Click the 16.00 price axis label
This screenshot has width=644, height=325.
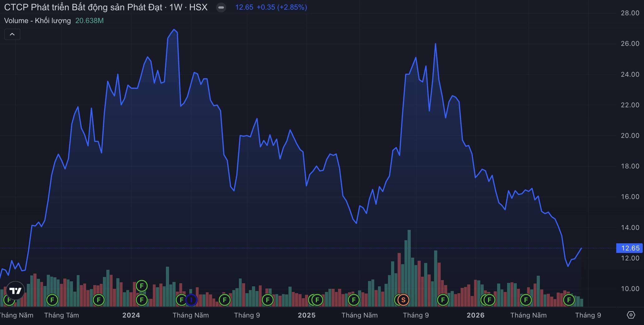coord(630,197)
